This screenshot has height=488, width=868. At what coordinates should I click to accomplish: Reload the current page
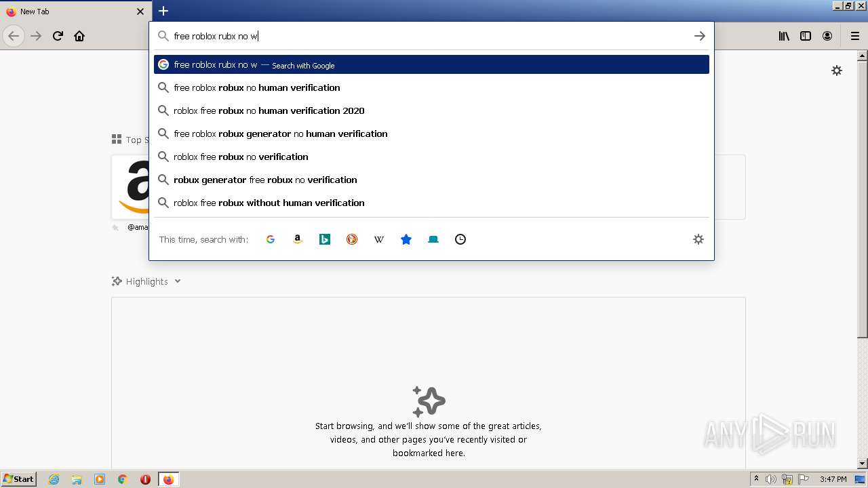[x=58, y=36]
